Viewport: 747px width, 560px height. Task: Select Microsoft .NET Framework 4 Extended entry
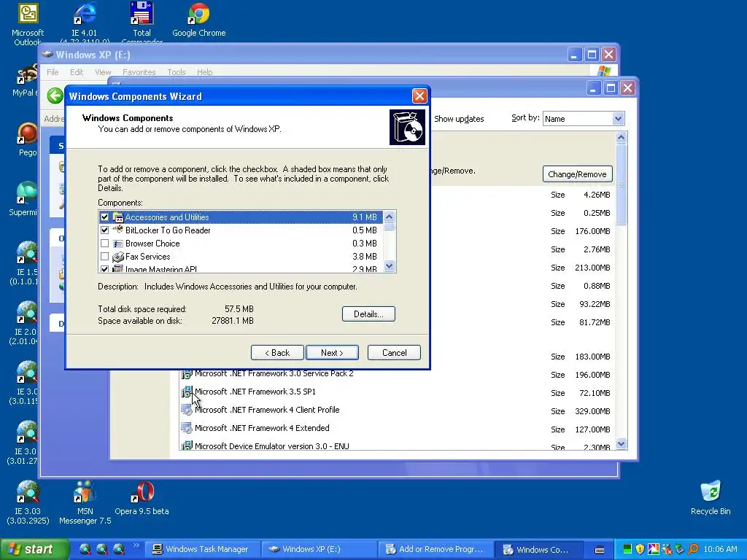coord(262,428)
